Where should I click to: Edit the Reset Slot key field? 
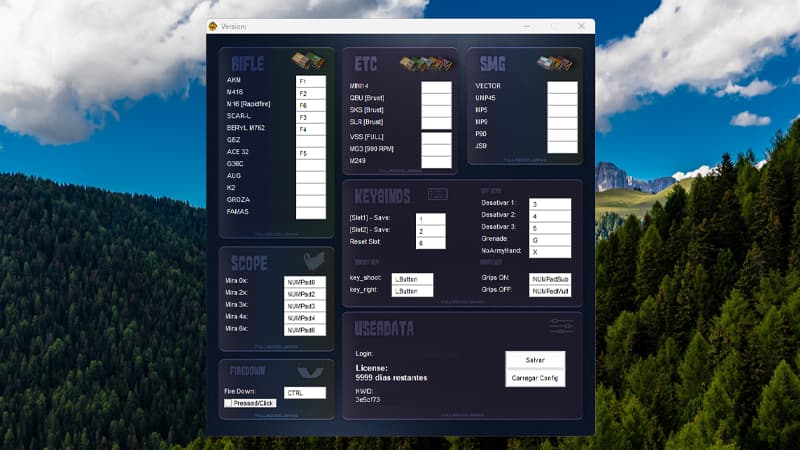[x=431, y=243]
